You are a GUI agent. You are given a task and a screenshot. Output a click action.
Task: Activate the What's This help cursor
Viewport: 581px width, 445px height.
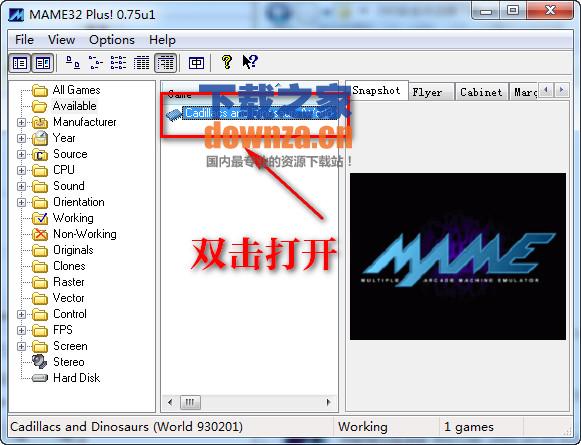coord(250,62)
